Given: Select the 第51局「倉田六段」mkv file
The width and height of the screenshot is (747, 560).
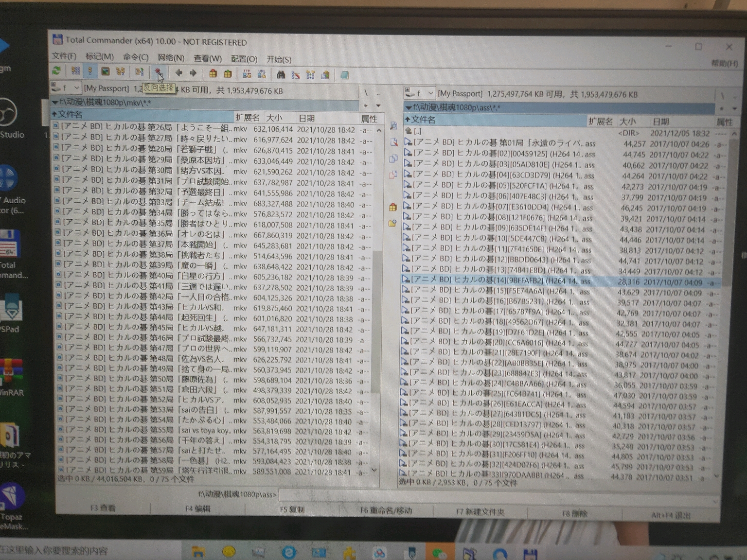Looking at the screenshot, I should (213, 389).
